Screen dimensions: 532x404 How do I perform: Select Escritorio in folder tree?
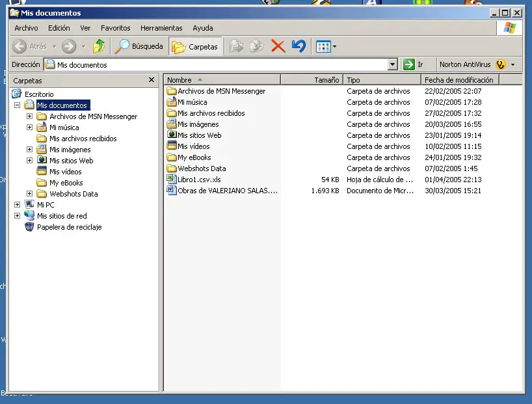tap(39, 94)
